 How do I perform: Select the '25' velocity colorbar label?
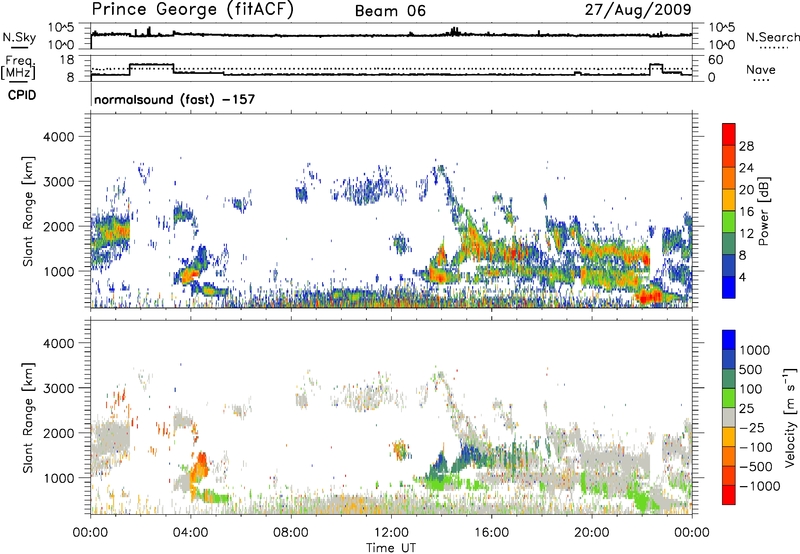coord(746,409)
